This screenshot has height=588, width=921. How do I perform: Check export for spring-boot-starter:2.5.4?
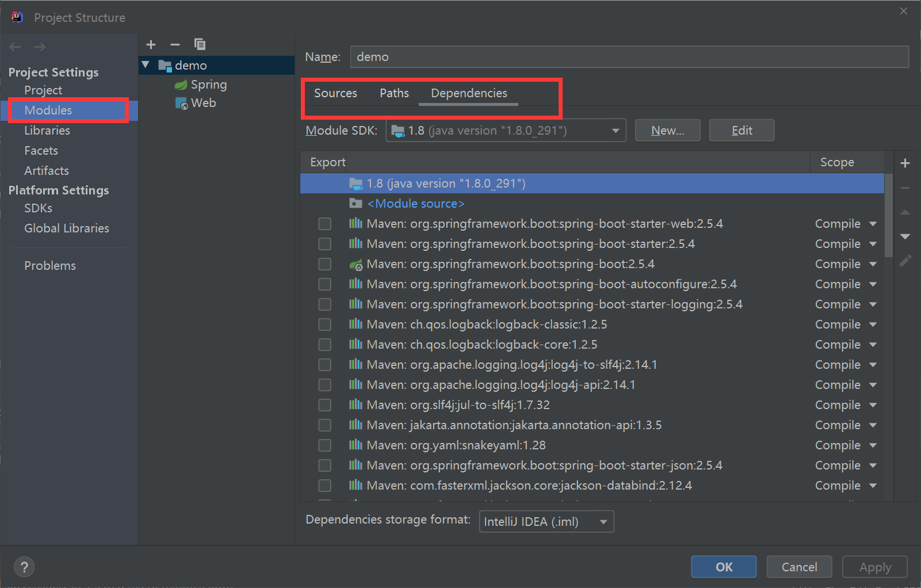click(325, 244)
